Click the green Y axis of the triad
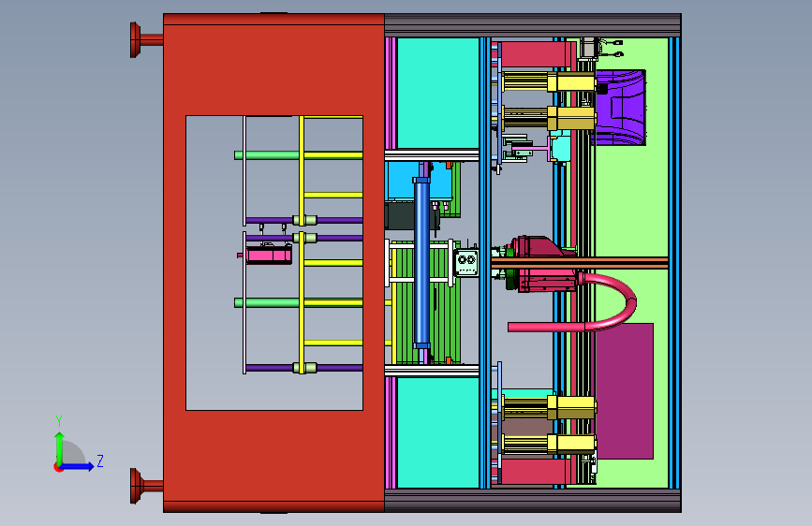Screen dimensions: 812x526 (59, 448)
